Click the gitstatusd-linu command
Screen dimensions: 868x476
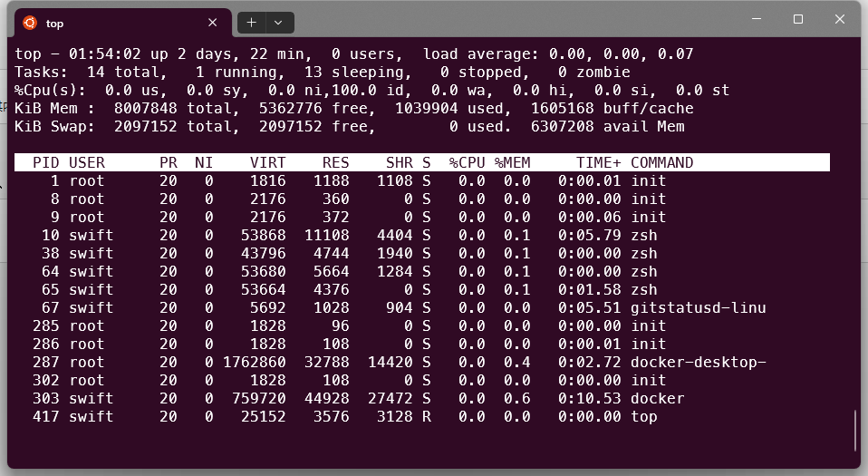(x=699, y=308)
